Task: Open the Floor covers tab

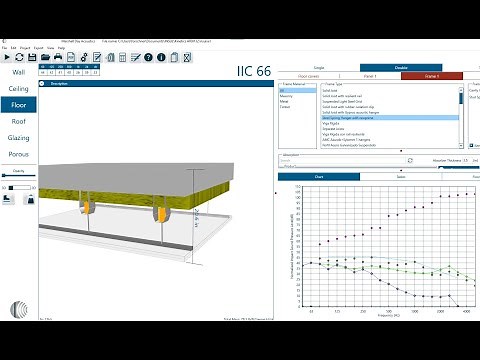Action: tap(309, 76)
